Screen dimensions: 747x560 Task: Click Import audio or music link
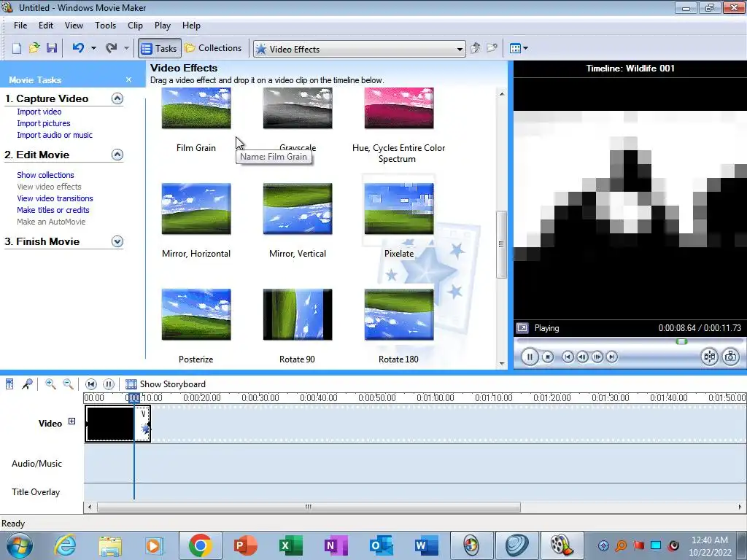coord(55,135)
